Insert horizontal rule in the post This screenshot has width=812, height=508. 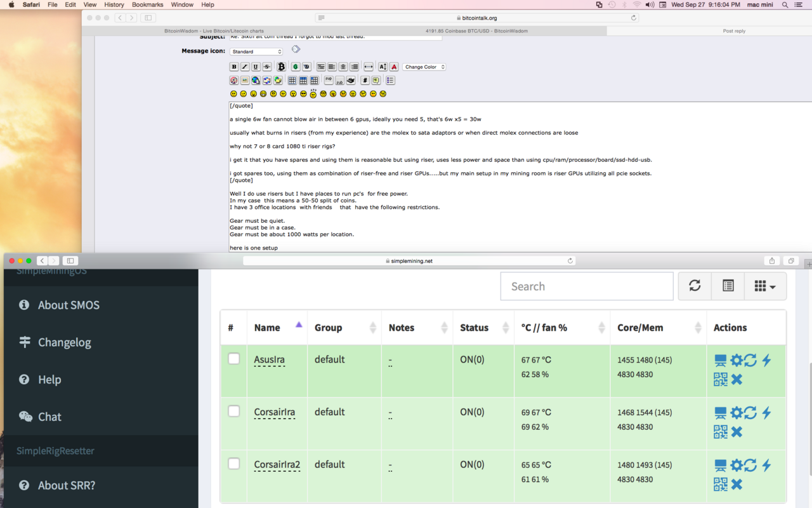[369, 67]
